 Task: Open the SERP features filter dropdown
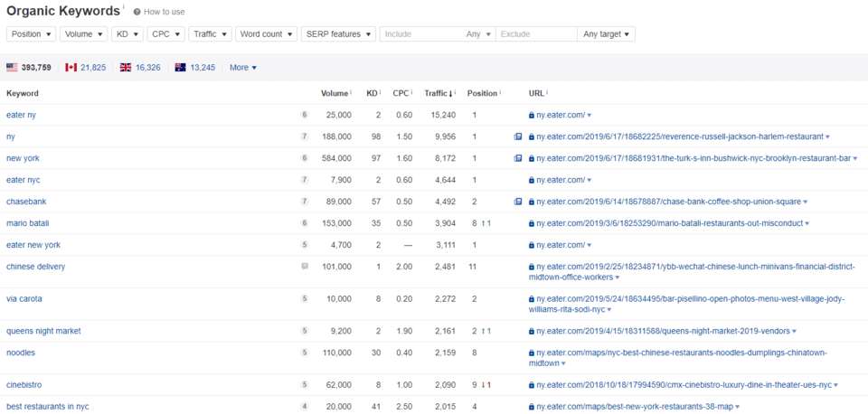tap(337, 34)
